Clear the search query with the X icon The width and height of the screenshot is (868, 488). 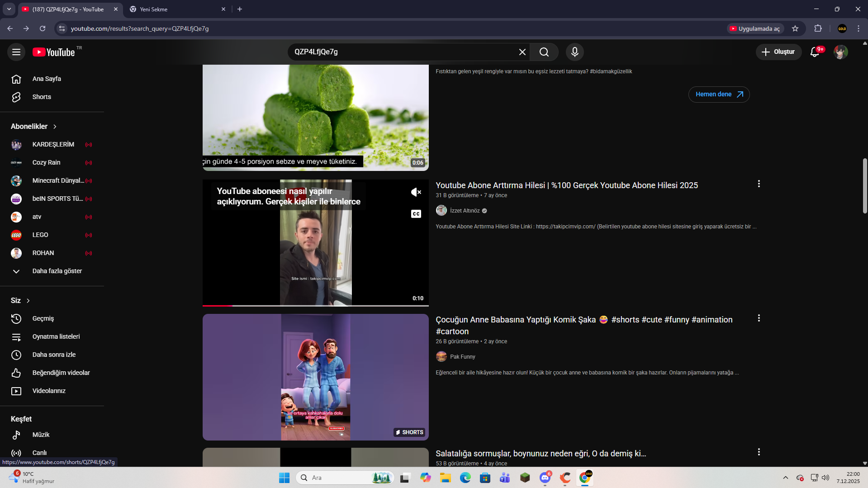point(522,52)
